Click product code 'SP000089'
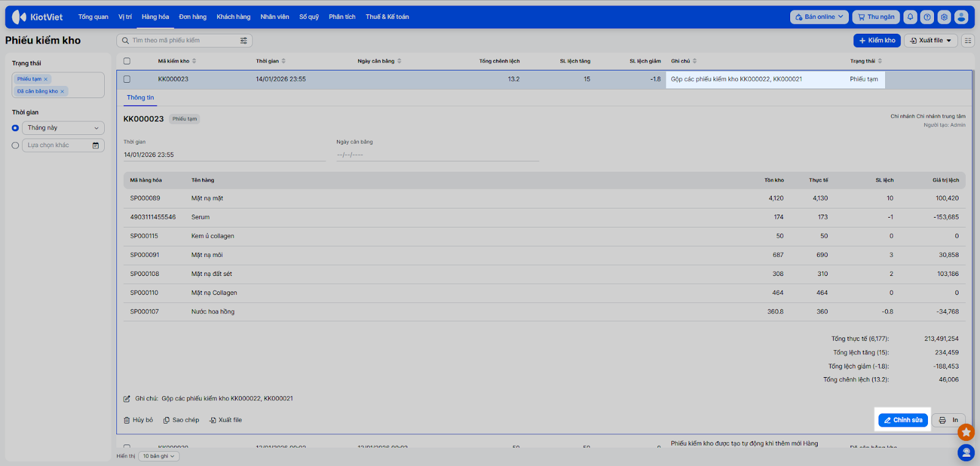The image size is (980, 466). point(145,199)
